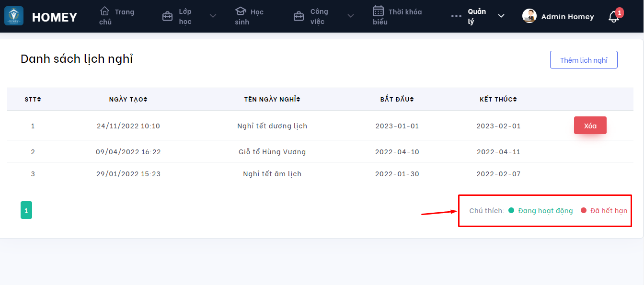
Task: Open notifications via the bell icon
Action: tap(613, 17)
